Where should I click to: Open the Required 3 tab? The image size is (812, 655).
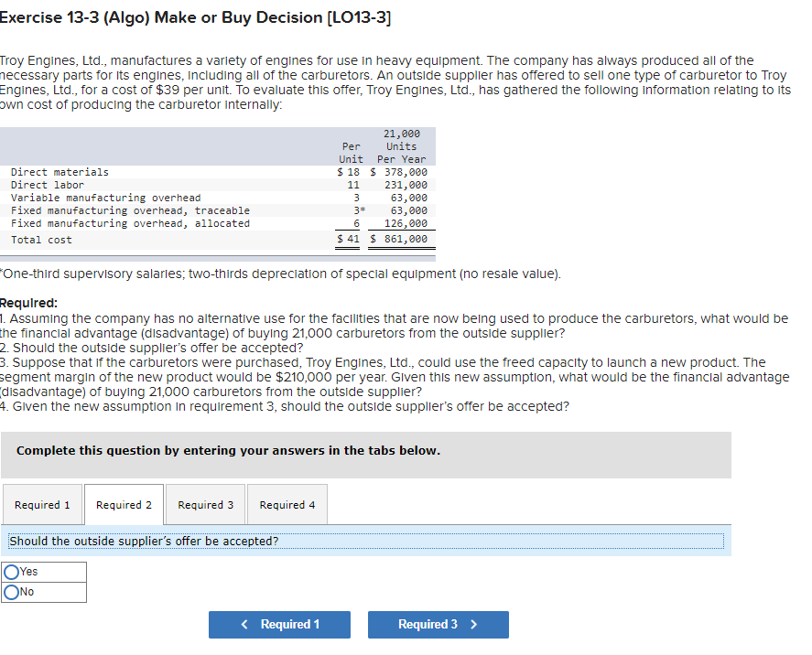pyautogui.click(x=206, y=505)
